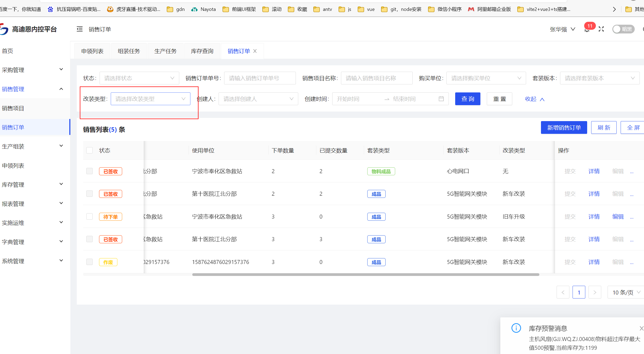Check the 待下单 row checkbox
The width and height of the screenshot is (644, 354).
tap(89, 216)
